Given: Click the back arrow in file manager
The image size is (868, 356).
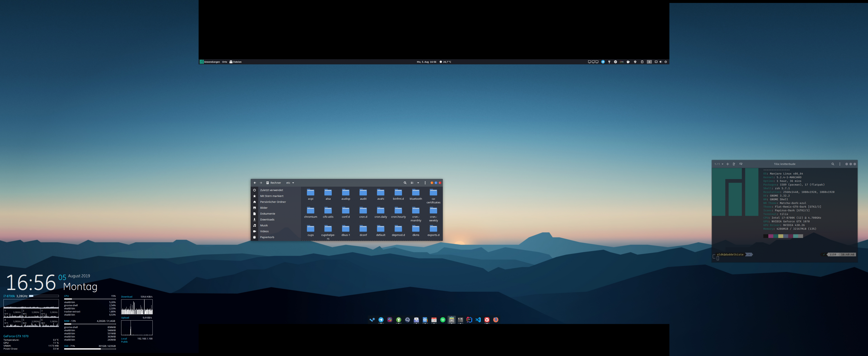Looking at the screenshot, I should tap(255, 183).
